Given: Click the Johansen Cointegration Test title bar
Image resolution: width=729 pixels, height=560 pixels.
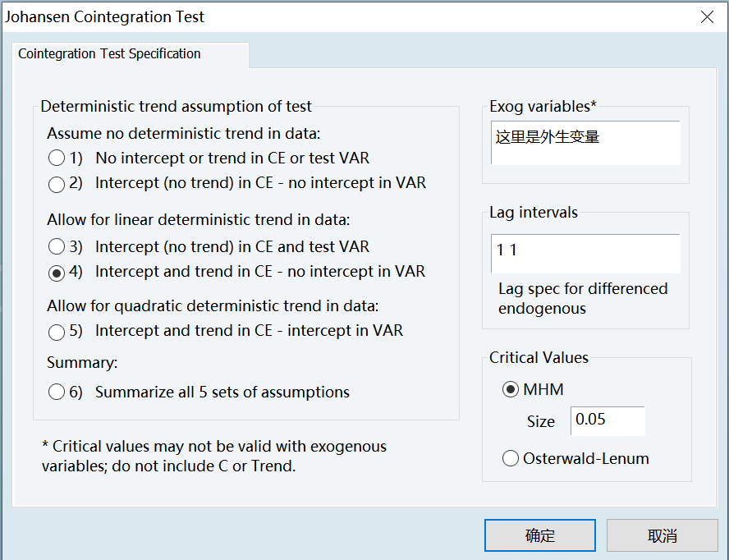Looking at the screenshot, I should click(328, 16).
